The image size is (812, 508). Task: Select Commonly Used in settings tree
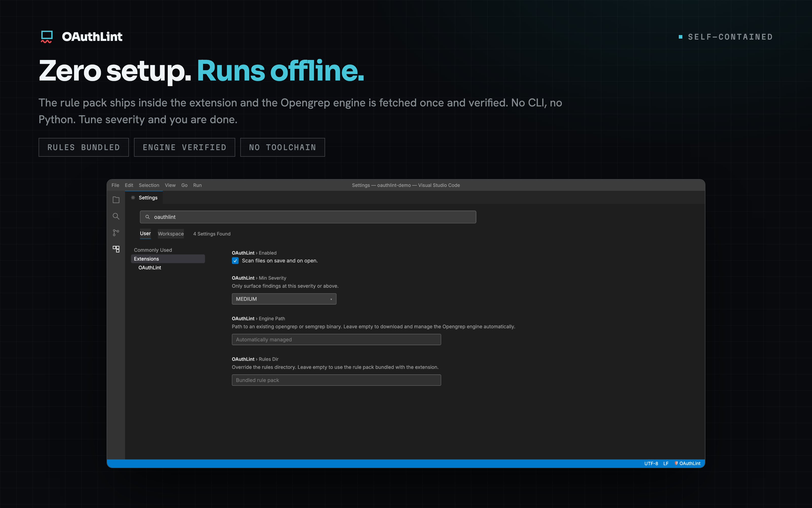(153, 250)
